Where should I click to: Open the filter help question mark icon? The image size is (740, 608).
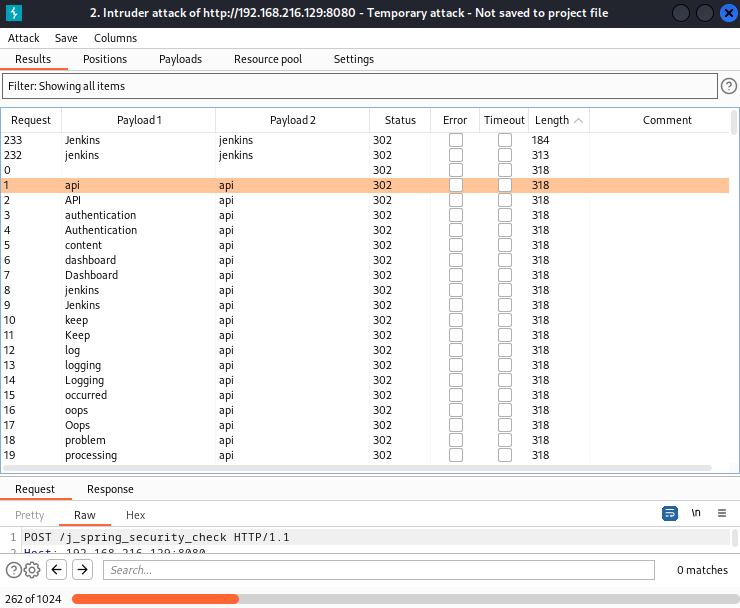click(728, 86)
